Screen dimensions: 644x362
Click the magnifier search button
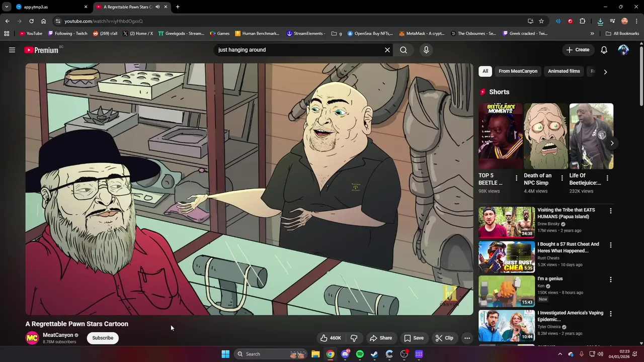coord(404,50)
